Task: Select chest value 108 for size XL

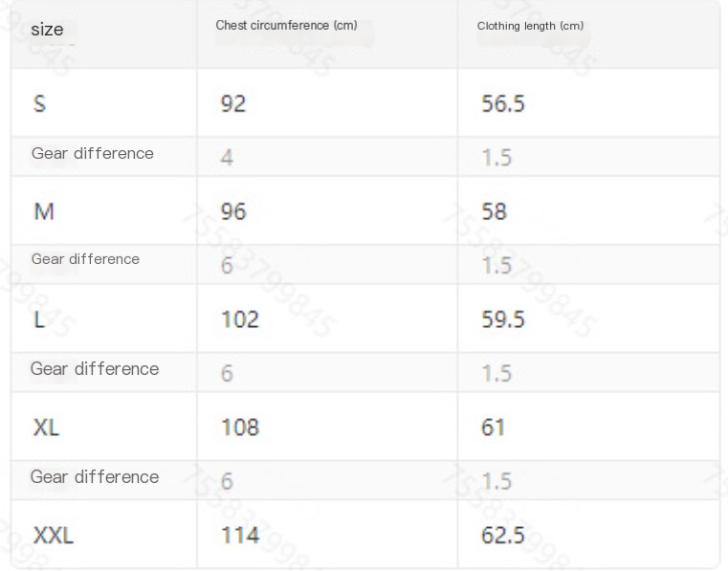Action: (x=239, y=428)
